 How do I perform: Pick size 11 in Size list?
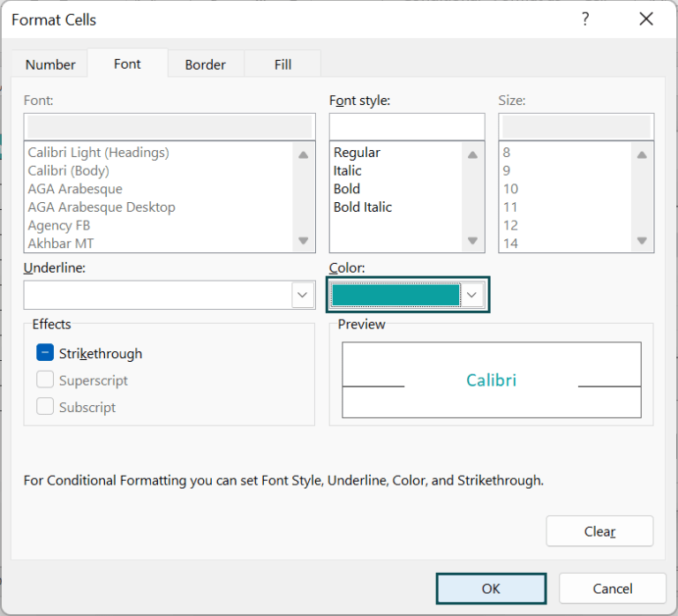(x=510, y=207)
